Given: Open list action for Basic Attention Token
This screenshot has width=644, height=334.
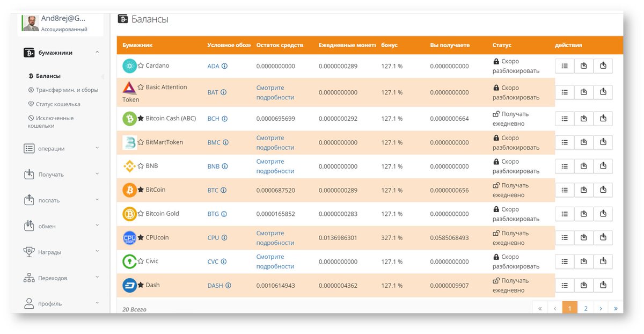Looking at the screenshot, I should (x=565, y=92).
